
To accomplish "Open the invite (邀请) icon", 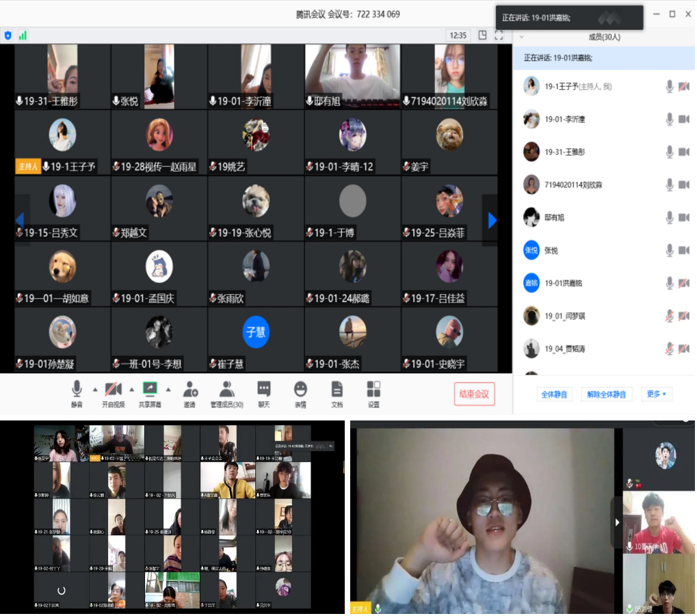I will [x=190, y=390].
